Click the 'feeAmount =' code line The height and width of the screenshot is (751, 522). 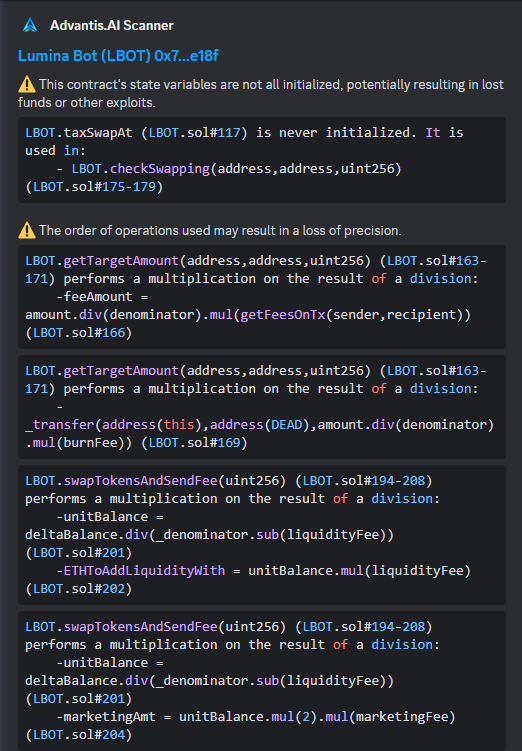pos(102,296)
